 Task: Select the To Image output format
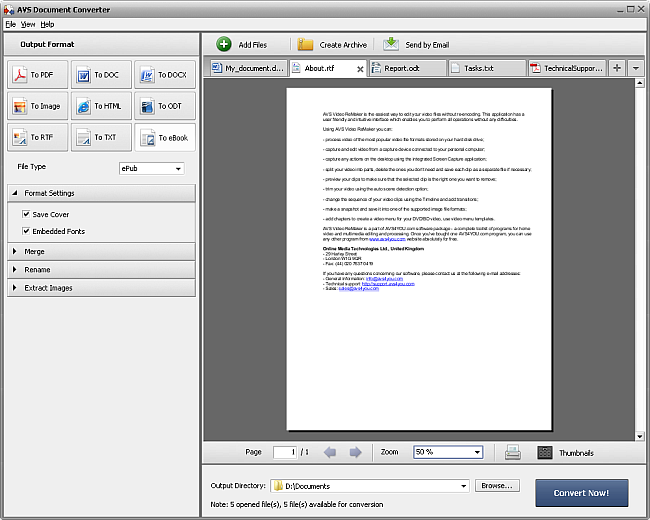(x=37, y=106)
